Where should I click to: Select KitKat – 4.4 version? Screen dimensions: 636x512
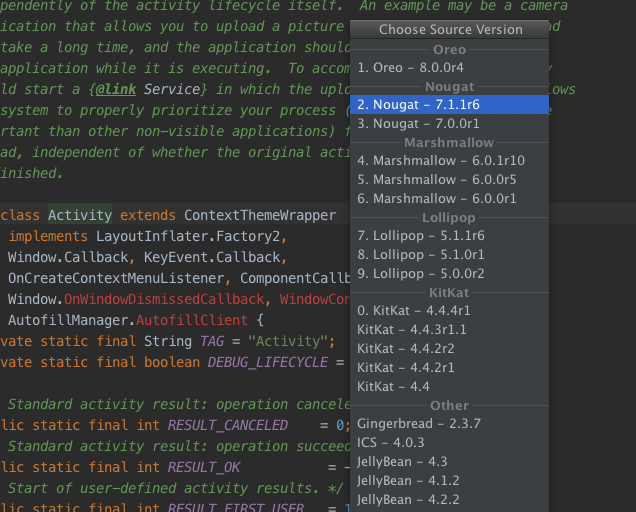[449, 386]
